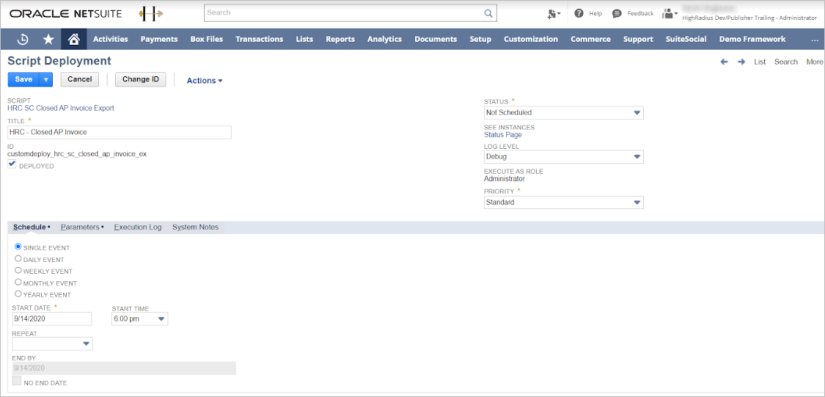Open the Lists menu

(x=304, y=39)
